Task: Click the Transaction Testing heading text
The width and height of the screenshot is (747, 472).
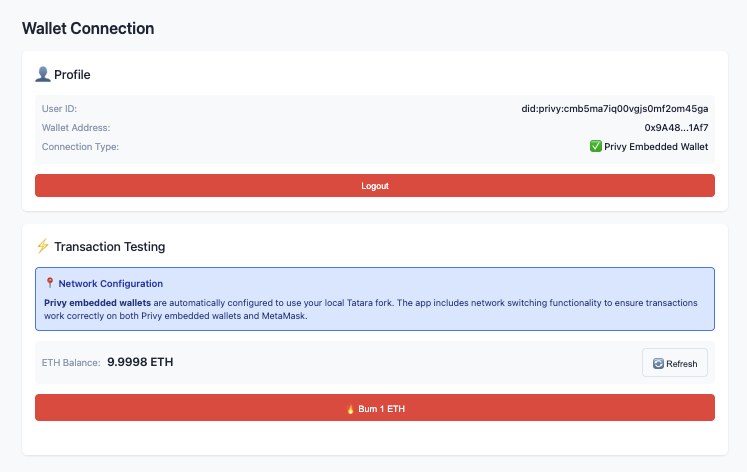Action: click(110, 246)
